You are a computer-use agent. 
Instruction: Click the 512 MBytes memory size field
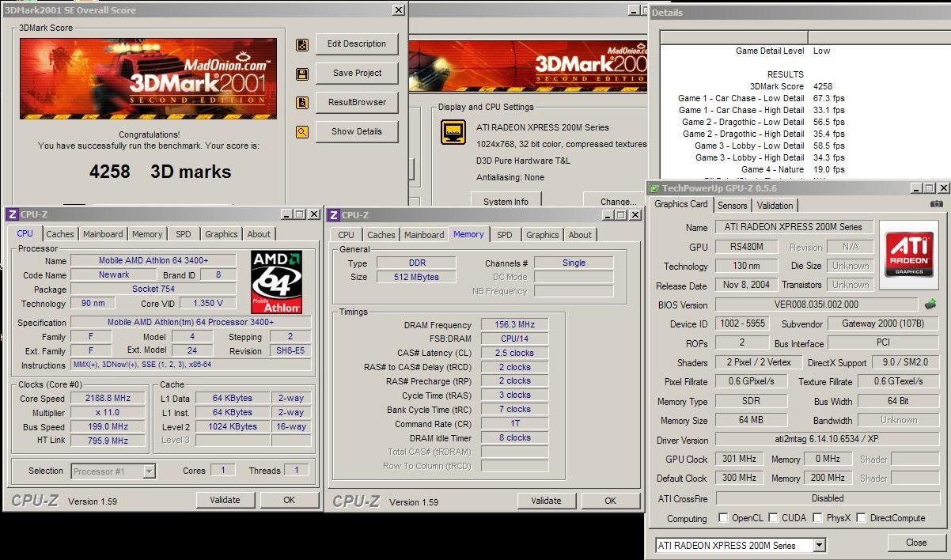(417, 278)
